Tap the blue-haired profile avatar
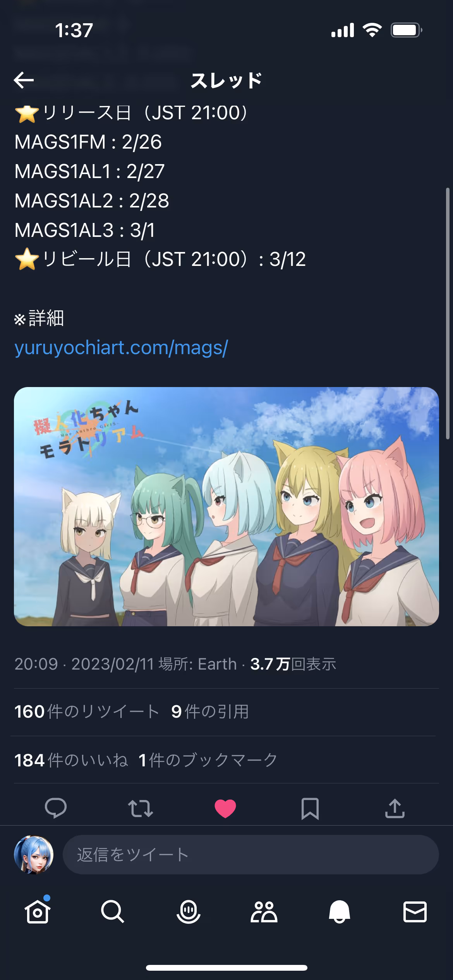The height and width of the screenshot is (980, 453). click(34, 855)
